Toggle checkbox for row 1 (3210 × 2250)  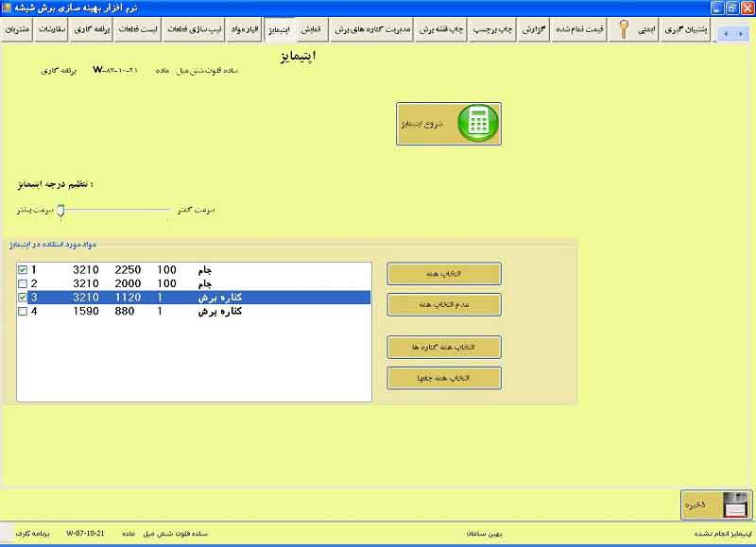coord(22,269)
